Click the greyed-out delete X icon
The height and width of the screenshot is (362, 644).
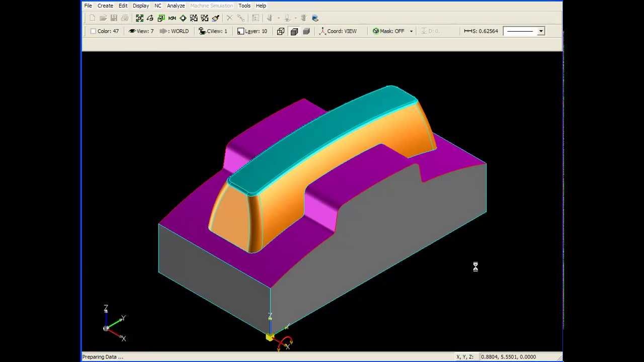(x=229, y=18)
